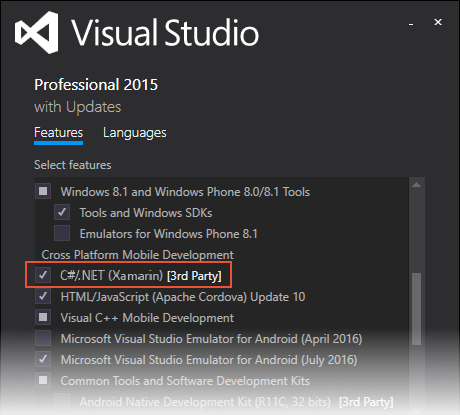Toggle Windows 8.1 and Windows Phone Tools checkbox
Viewport: 460px width, 415px height.
pyautogui.click(x=43, y=191)
